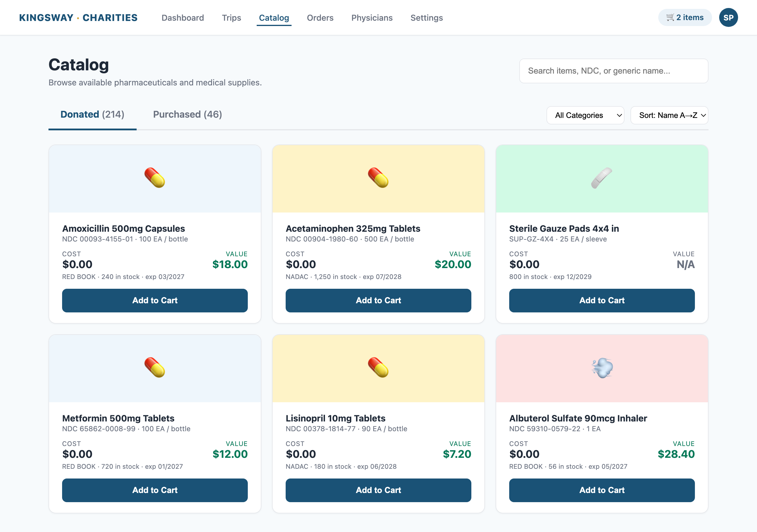
Task: Add Sterile Gauze Pads to cart
Action: 602,300
